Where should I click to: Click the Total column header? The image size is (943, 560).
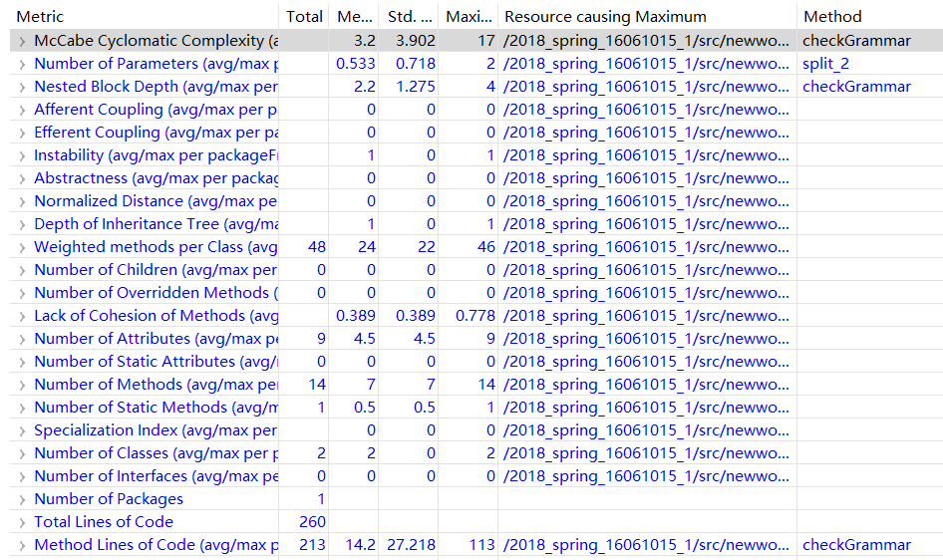(304, 16)
